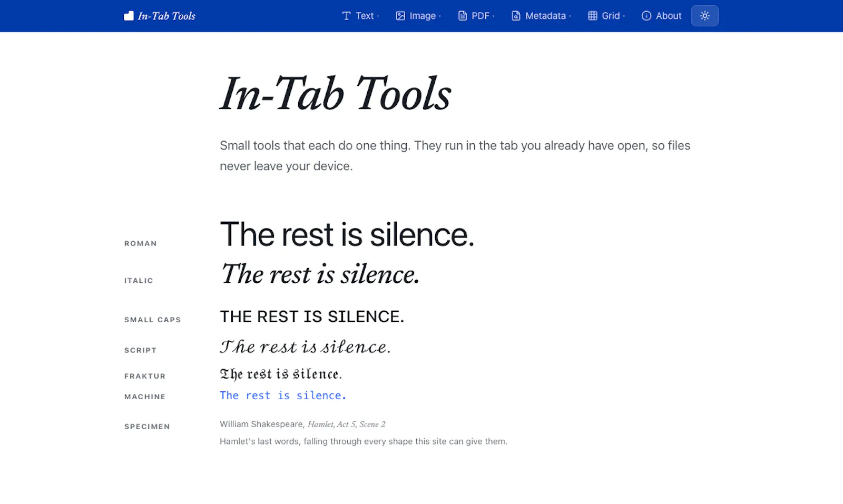Viewport: 843px width, 504px height.
Task: Open the Grid menu
Action: click(x=606, y=16)
